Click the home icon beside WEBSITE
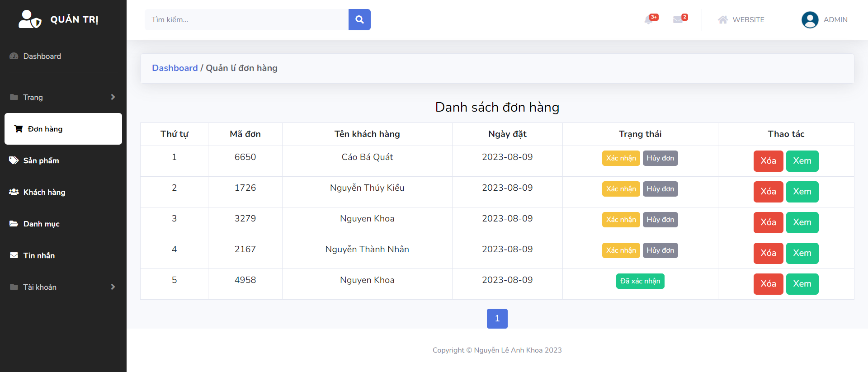 point(723,19)
